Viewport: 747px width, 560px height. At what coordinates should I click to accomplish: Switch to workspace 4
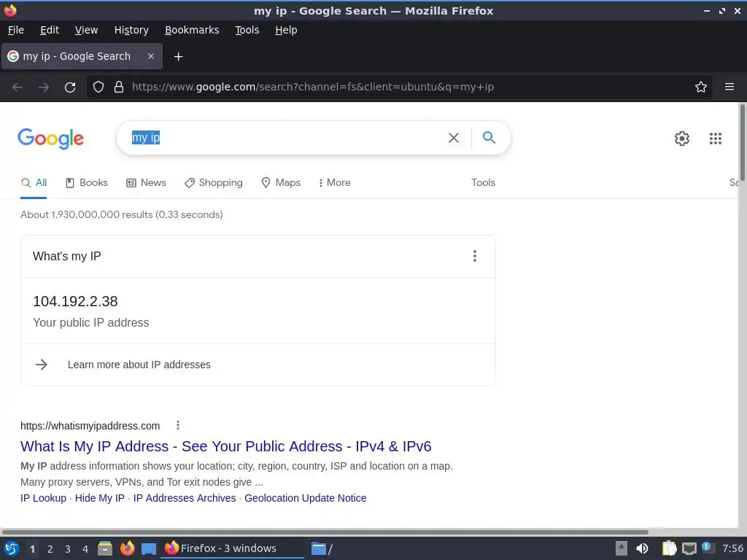85,549
